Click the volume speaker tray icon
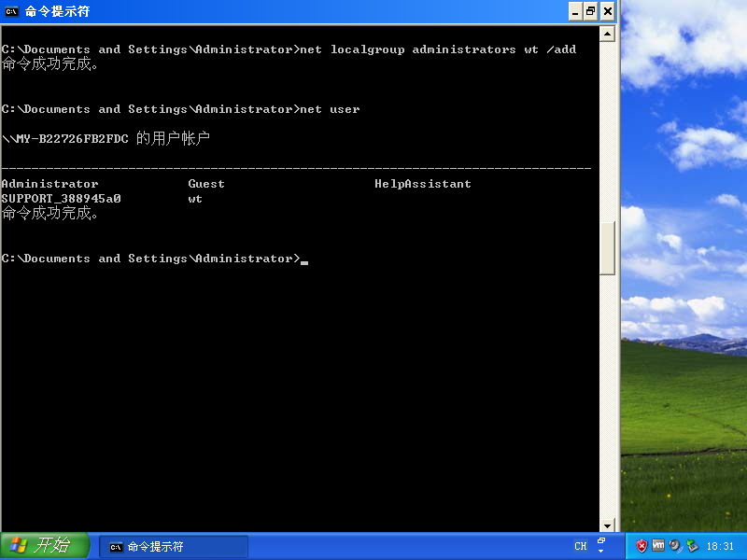Image resolution: width=747 pixels, height=560 pixels. pyautogui.click(x=675, y=546)
